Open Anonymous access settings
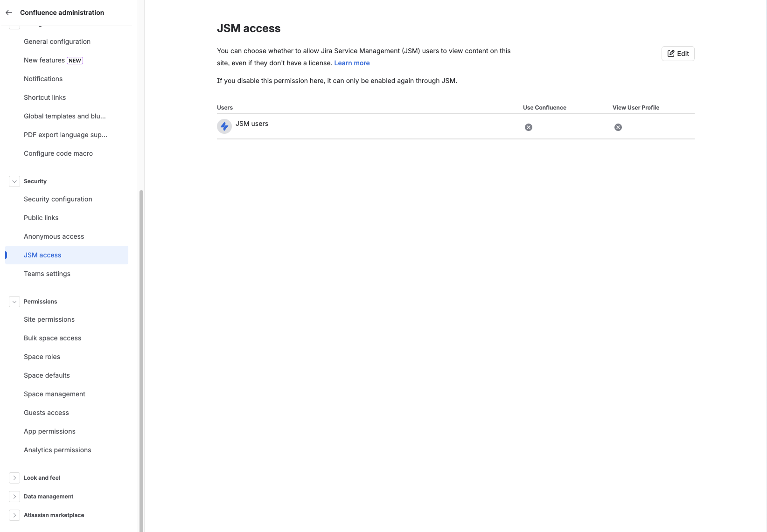This screenshot has height=532, width=767. click(x=67, y=236)
